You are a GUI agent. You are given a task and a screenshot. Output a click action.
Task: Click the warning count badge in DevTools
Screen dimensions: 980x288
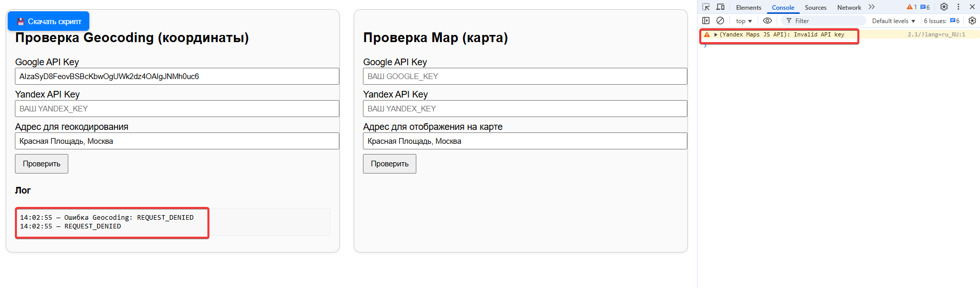pyautogui.click(x=912, y=7)
